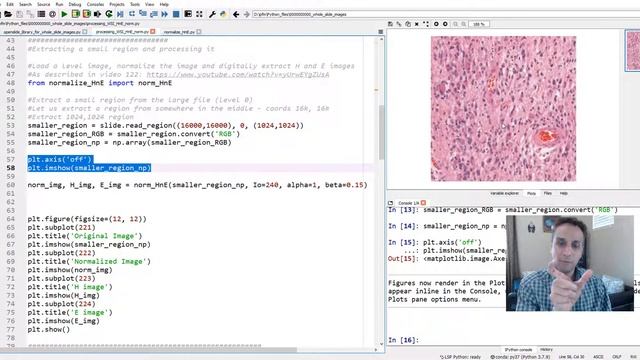This screenshot has height=360, width=640.
Task: Open the editor pane options hamburger menu
Action: (x=380, y=32)
